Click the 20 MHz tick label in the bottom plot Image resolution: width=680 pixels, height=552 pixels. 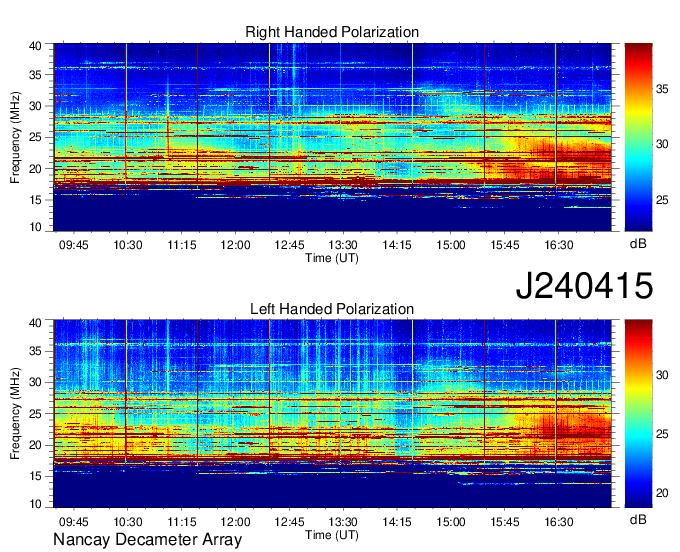[x=36, y=445]
